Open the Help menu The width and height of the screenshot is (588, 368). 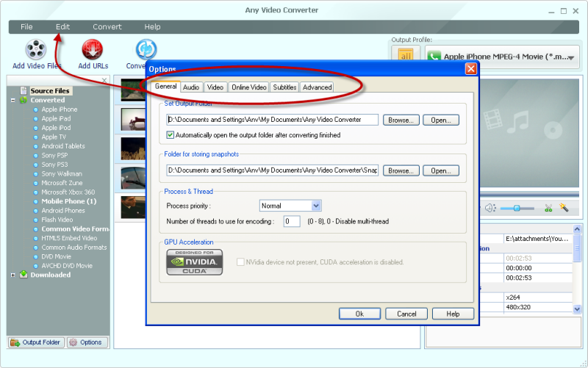pyautogui.click(x=152, y=26)
